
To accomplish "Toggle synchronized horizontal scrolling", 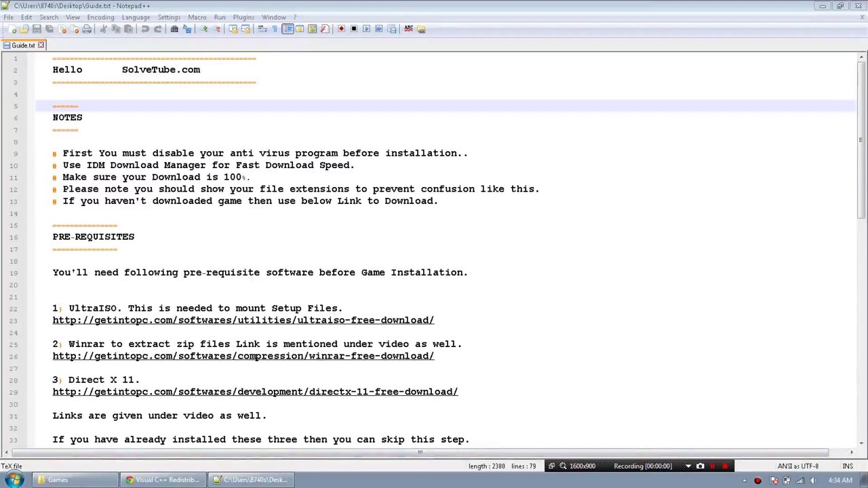I will point(245,29).
